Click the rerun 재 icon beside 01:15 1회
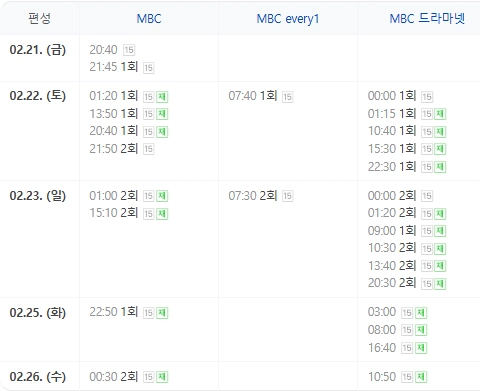The height and width of the screenshot is (391, 480). tap(440, 114)
